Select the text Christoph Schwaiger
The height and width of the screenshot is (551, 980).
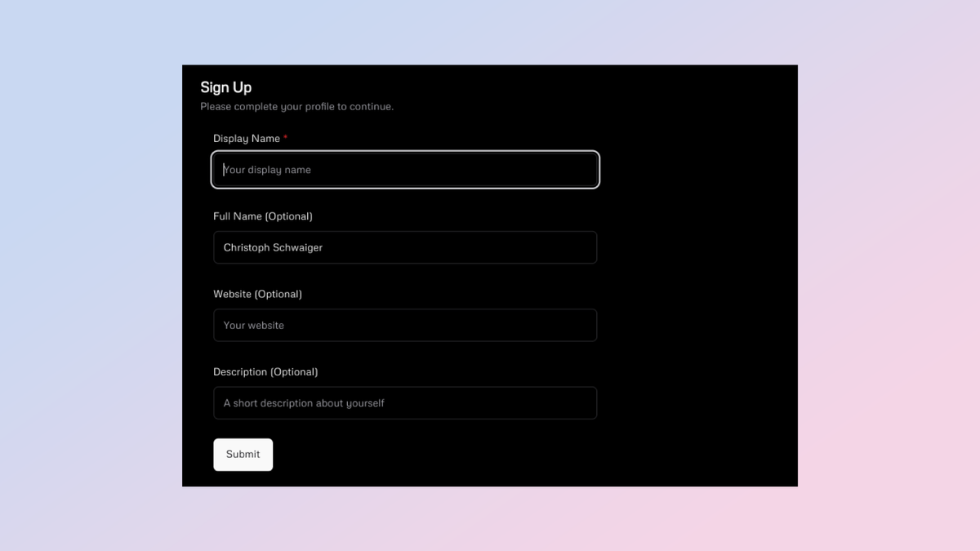pos(273,247)
